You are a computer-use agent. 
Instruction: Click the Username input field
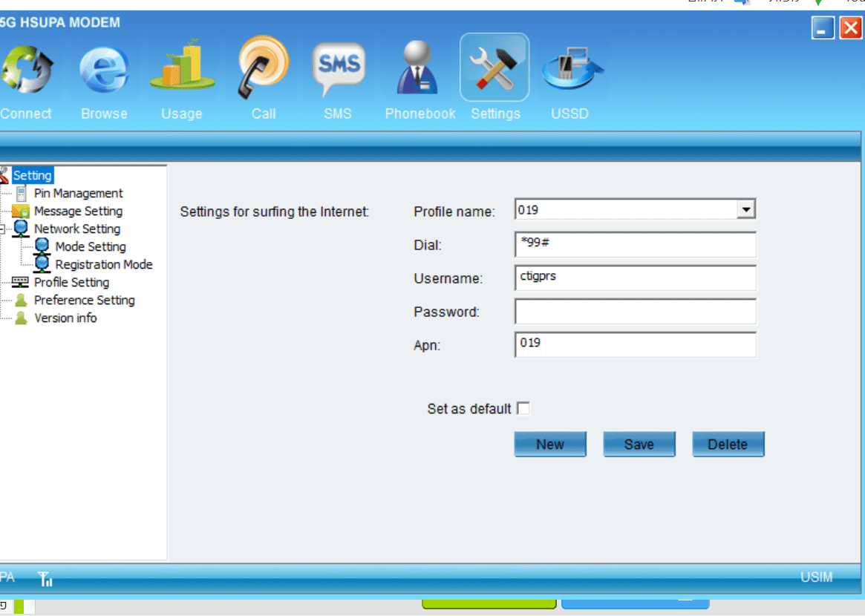tap(635, 278)
